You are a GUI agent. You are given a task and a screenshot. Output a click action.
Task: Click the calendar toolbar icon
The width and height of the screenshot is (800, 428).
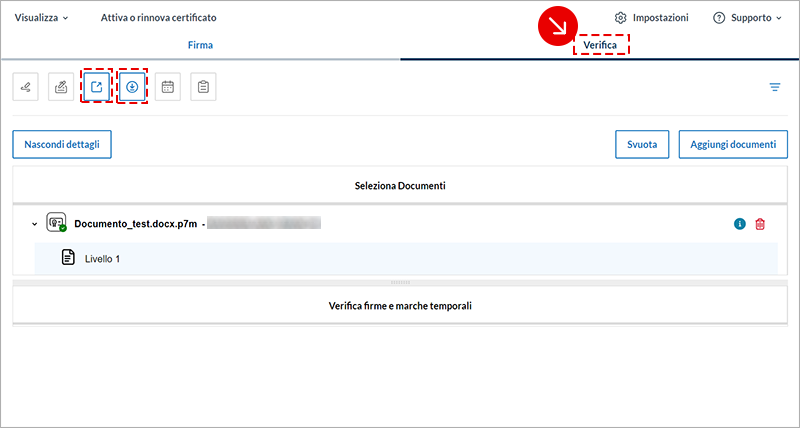[167, 87]
